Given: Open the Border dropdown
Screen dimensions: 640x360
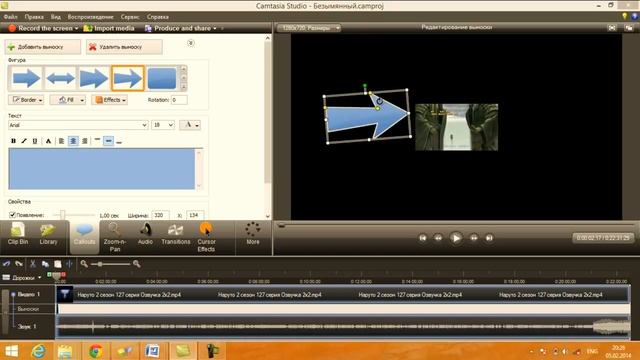Looking at the screenshot, I should pos(26,100).
